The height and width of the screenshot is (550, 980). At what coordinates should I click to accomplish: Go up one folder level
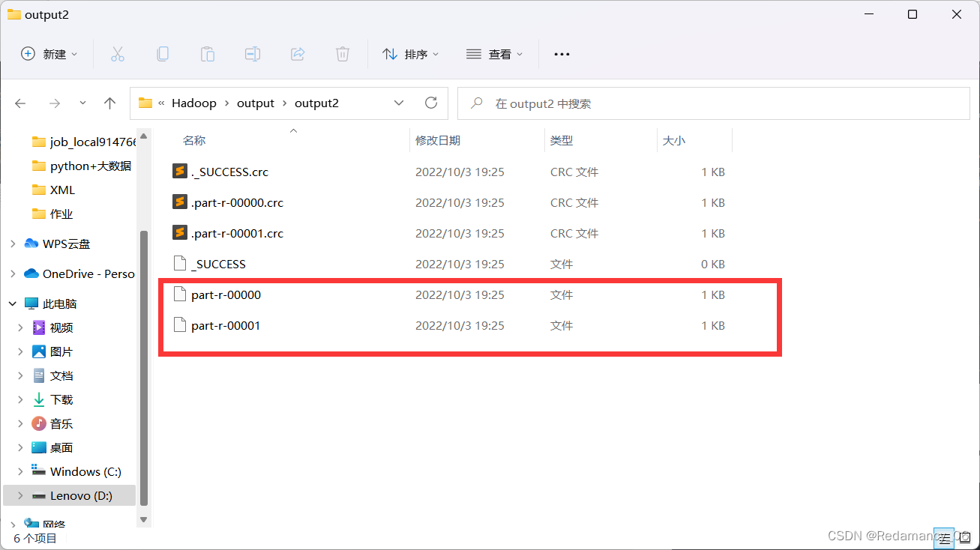pyautogui.click(x=109, y=103)
